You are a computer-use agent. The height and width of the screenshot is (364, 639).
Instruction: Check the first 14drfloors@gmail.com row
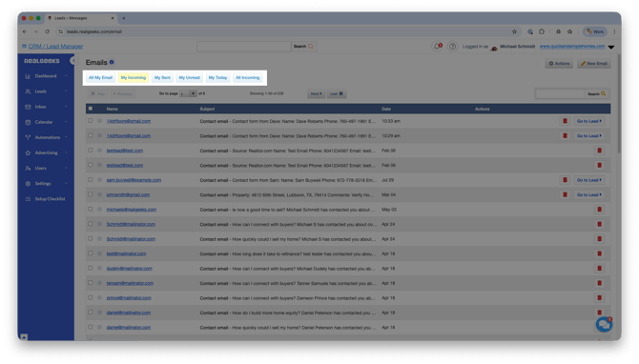click(91, 121)
